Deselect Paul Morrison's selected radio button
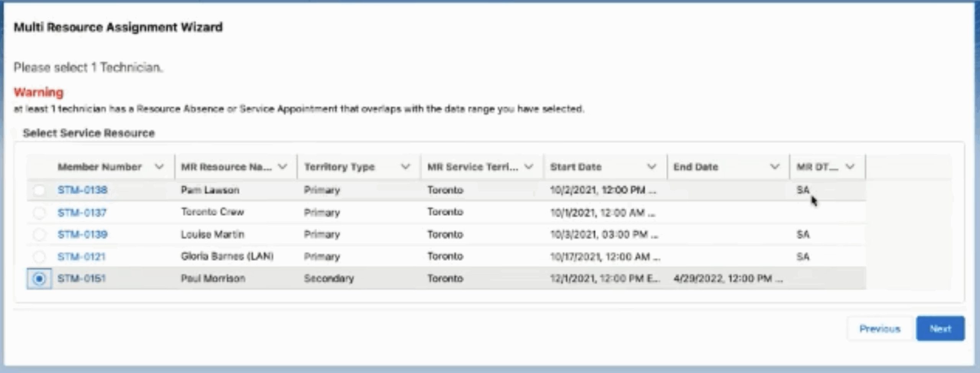This screenshot has width=980, height=373. tap(39, 278)
